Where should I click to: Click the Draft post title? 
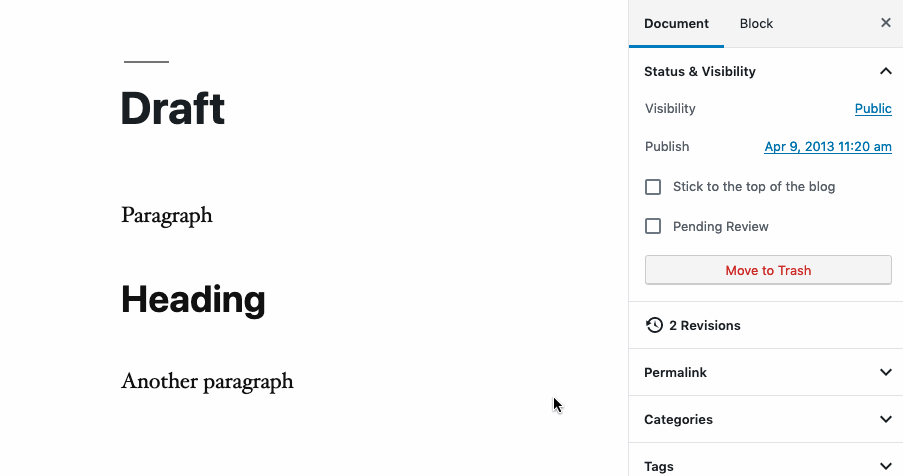[x=173, y=108]
